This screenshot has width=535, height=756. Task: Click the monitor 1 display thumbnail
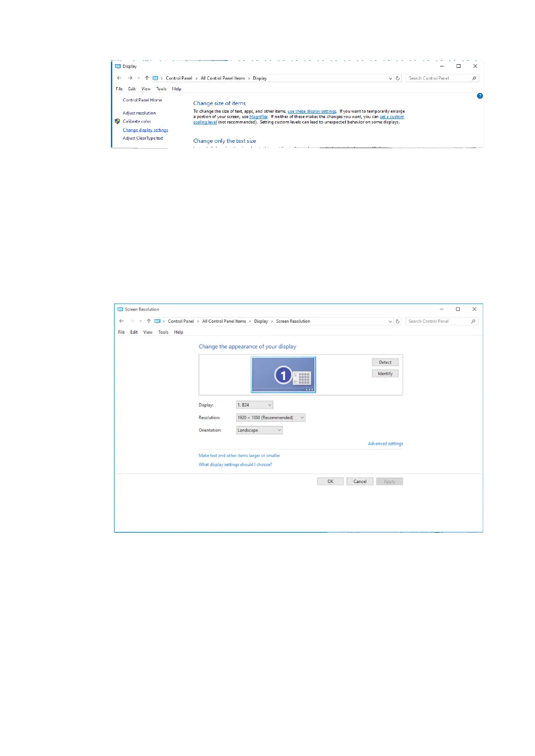283,375
